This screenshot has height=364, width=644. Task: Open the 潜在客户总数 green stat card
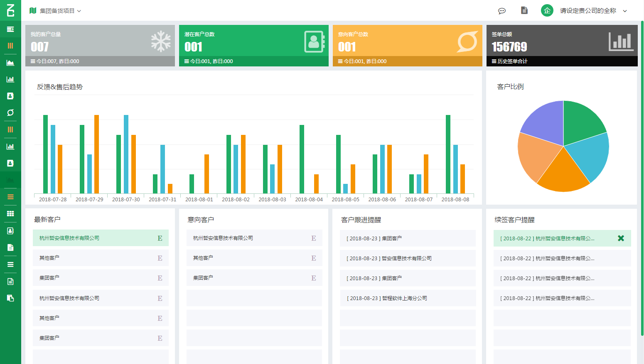253,41
